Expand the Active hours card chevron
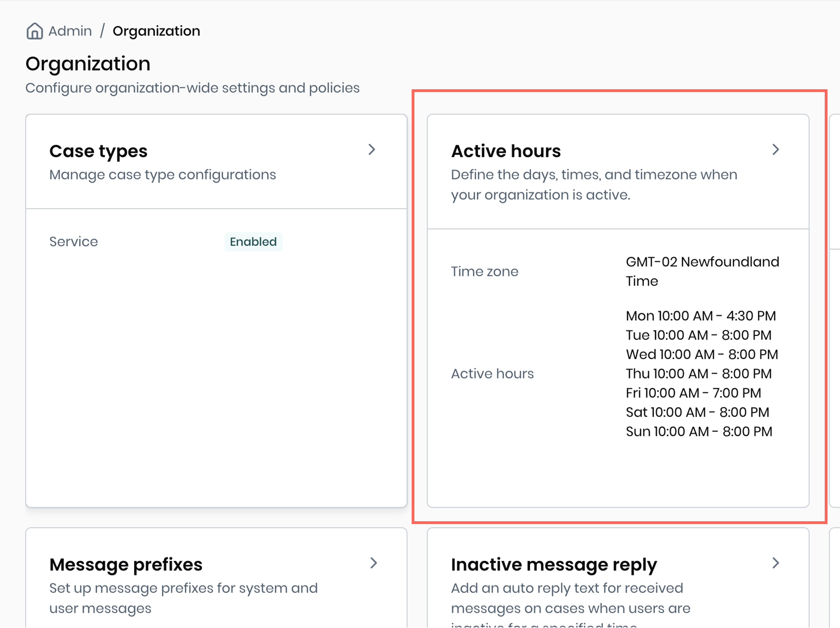840x628 pixels. (x=776, y=150)
